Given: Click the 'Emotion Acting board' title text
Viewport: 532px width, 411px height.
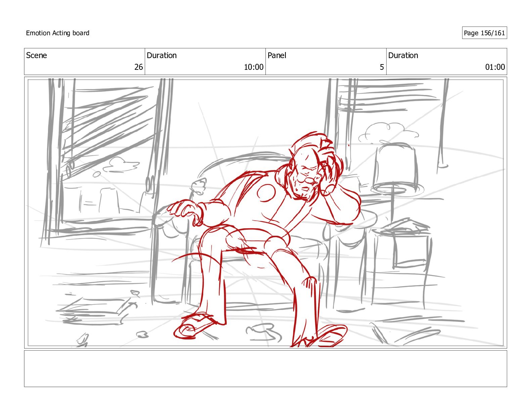Looking at the screenshot, I should pos(58,33).
